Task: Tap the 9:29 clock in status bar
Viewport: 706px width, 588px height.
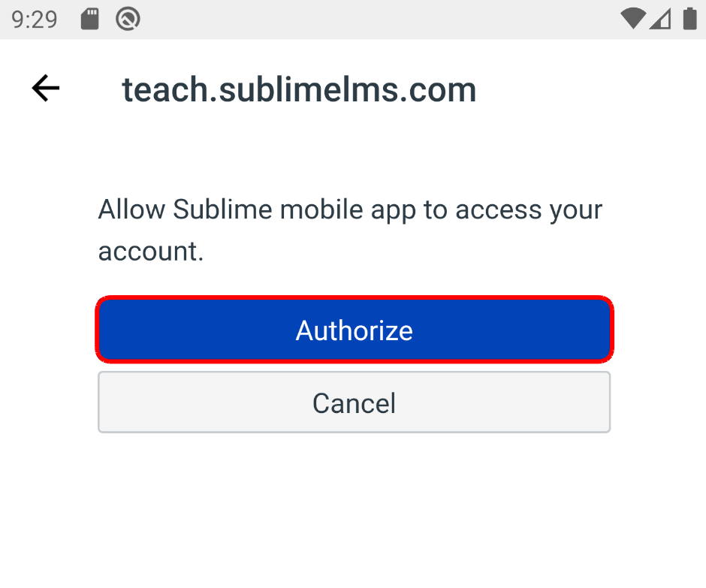Action: pyautogui.click(x=35, y=20)
